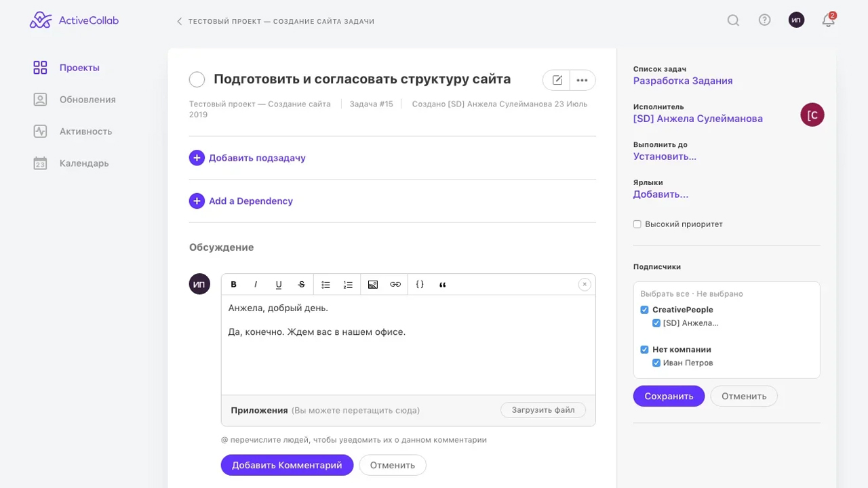Mark task complete using the circle
Viewport: 868px width, 488px height.
point(197,80)
